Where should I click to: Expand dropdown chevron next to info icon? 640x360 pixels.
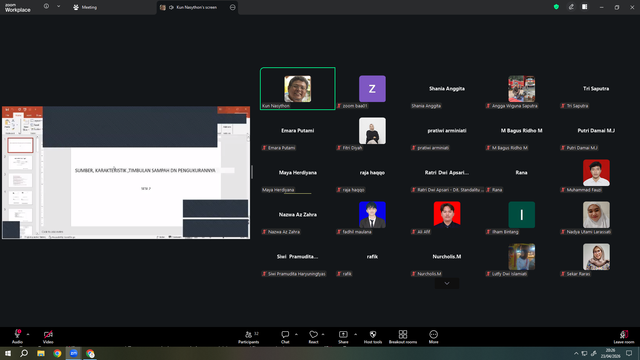click(x=58, y=6)
